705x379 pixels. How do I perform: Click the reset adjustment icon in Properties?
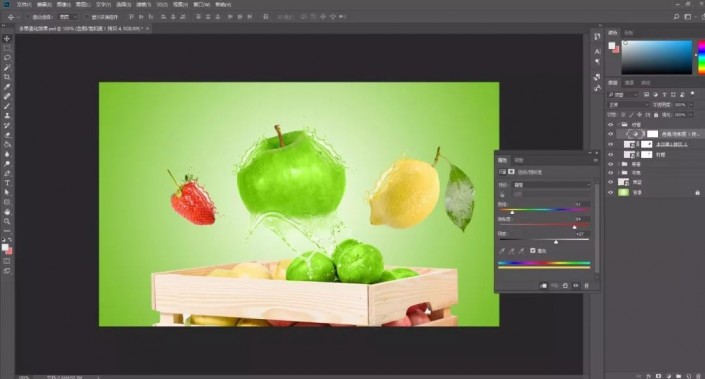tap(565, 285)
